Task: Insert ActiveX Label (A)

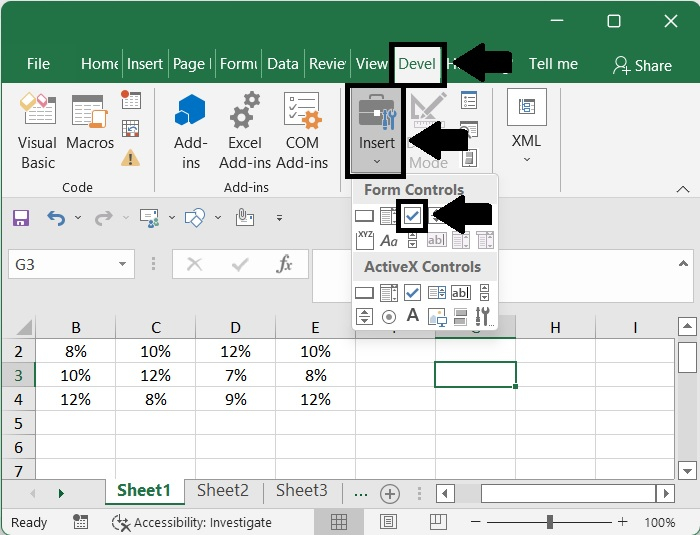Action: [412, 315]
